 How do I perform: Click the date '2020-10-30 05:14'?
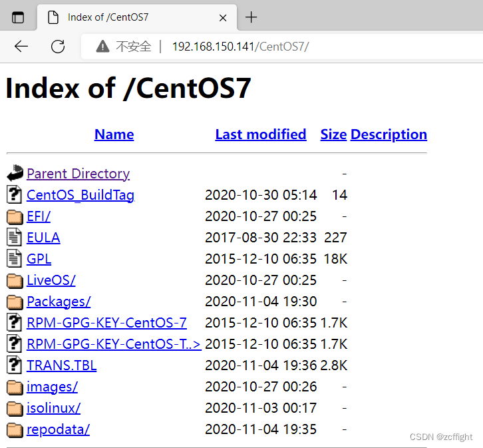(261, 195)
